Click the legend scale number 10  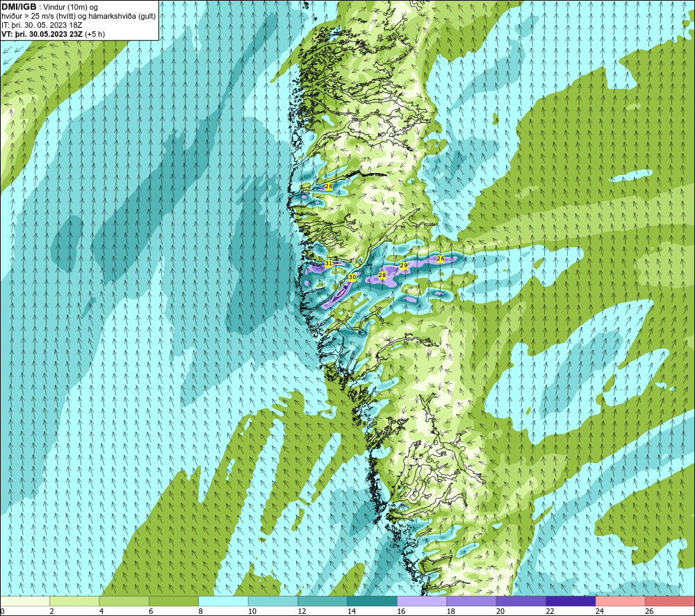click(x=252, y=611)
